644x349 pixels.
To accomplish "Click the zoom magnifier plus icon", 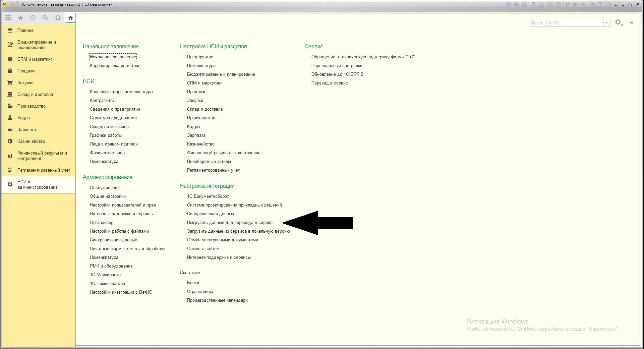I will point(593,4).
